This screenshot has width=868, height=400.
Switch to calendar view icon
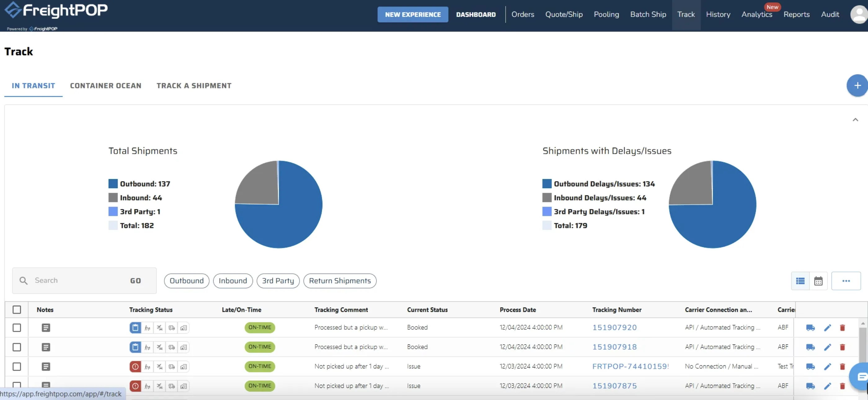818,281
